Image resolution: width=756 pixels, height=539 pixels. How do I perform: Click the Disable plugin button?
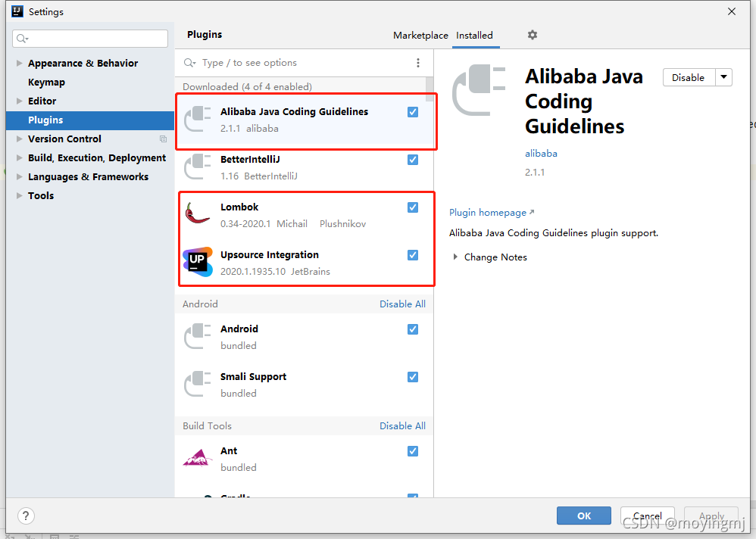(x=689, y=77)
